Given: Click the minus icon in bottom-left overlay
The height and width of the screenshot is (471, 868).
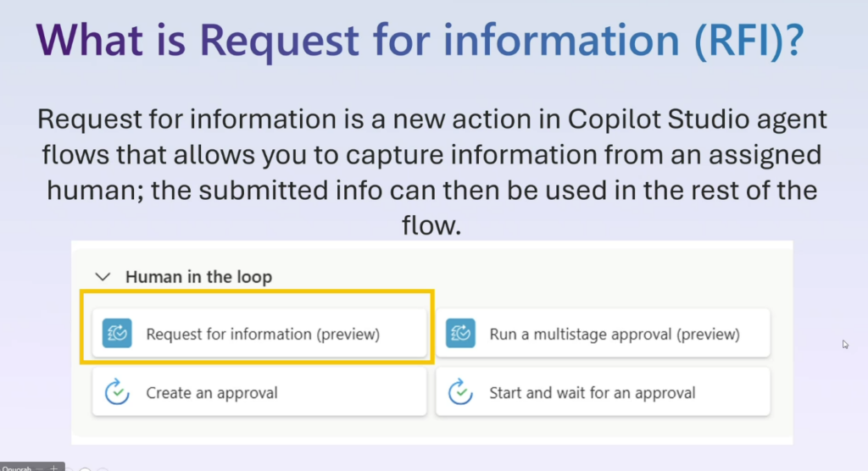Looking at the screenshot, I should point(39,467).
